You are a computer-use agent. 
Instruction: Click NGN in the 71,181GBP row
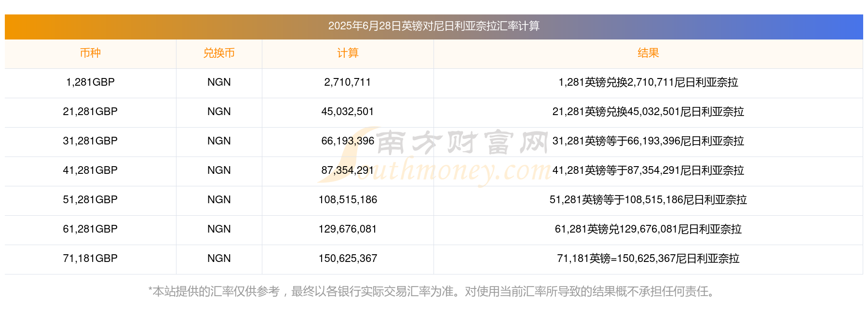(219, 259)
